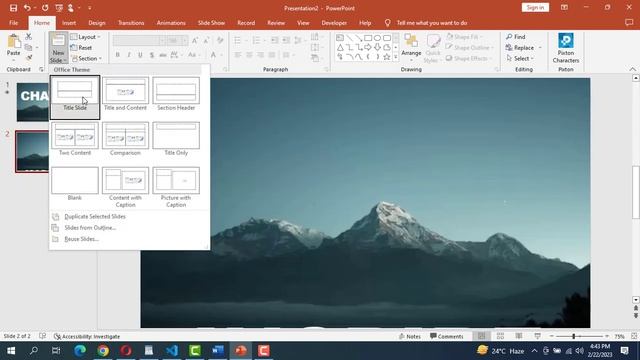
Task: Adjust the zoom slider handle
Action: pos(573,336)
